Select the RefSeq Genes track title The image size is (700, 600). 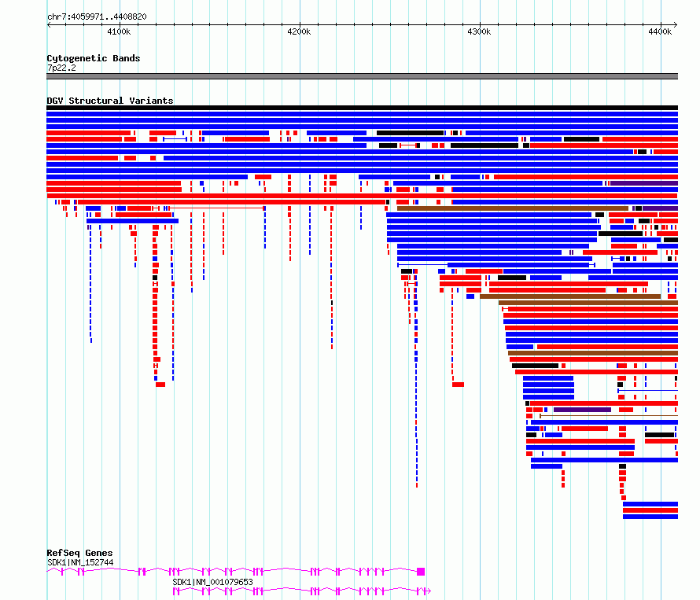click(79, 553)
